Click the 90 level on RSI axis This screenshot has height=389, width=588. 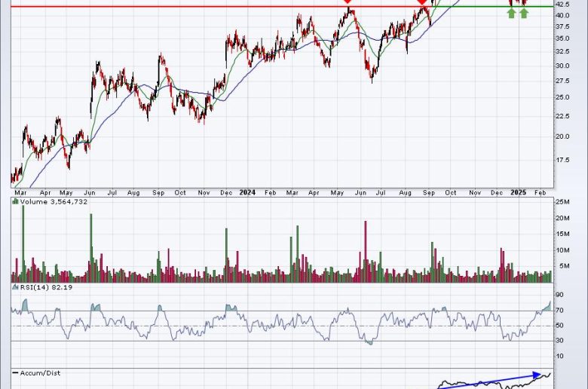559,295
